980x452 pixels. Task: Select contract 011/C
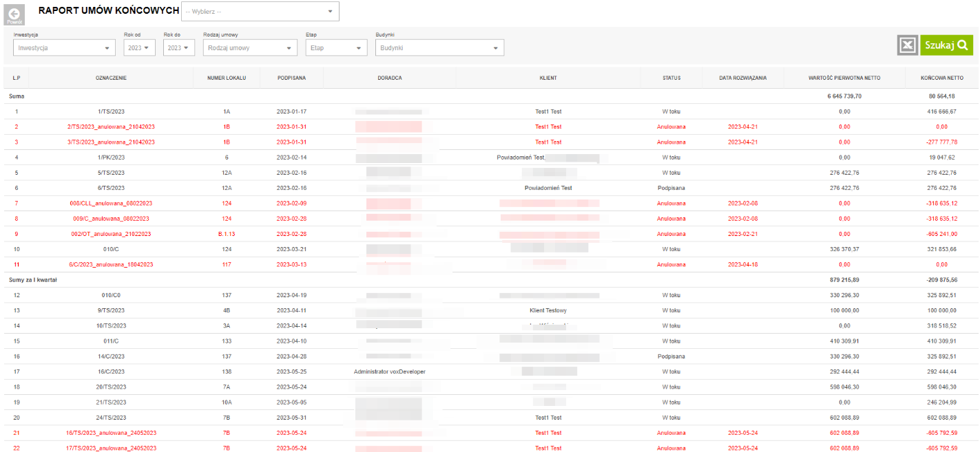[111, 341]
